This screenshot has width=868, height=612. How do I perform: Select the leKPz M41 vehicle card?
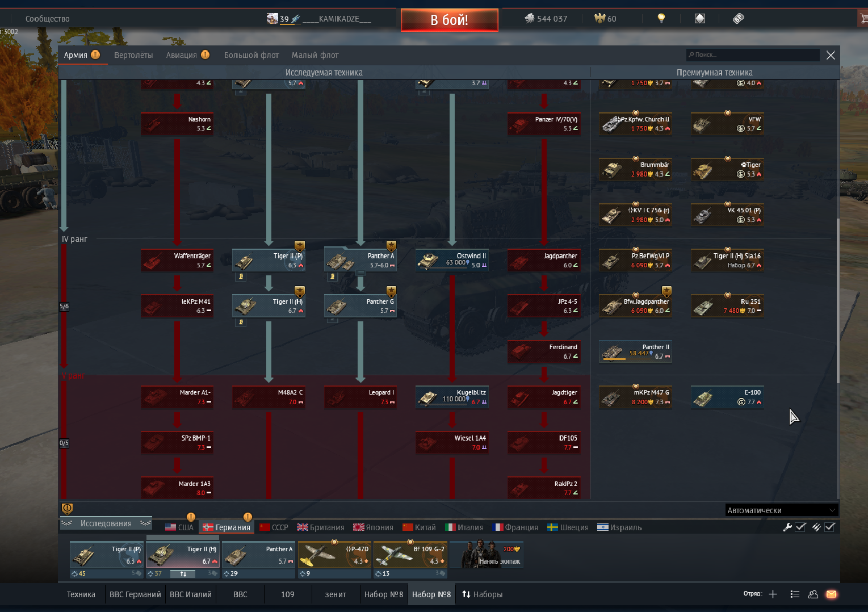click(x=177, y=306)
